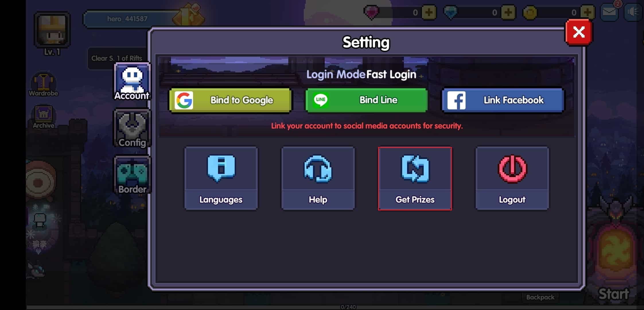Viewport: 644px width, 310px height.
Task: Open the Archive menu
Action: (x=43, y=117)
